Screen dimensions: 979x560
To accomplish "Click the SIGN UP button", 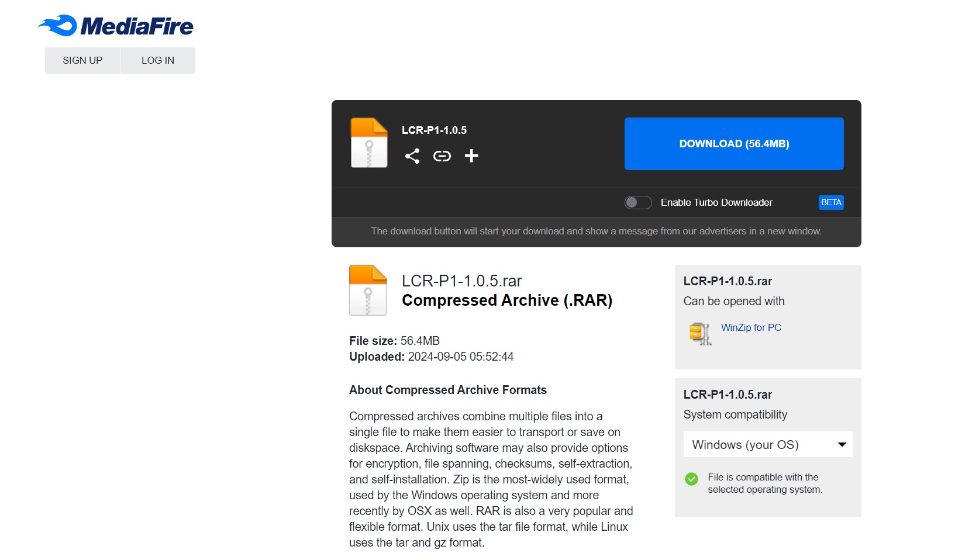I will (x=82, y=60).
